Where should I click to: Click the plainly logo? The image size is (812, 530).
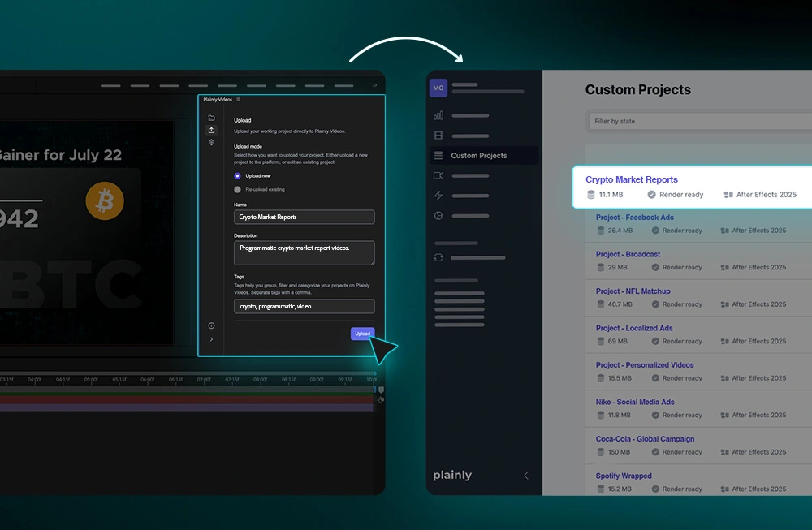(452, 475)
